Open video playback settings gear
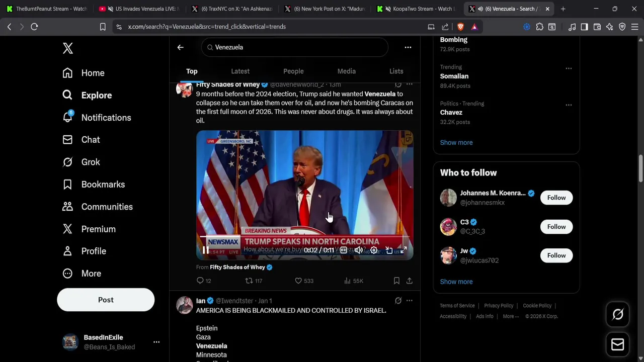Screen dimensions: 644x362 373,250
